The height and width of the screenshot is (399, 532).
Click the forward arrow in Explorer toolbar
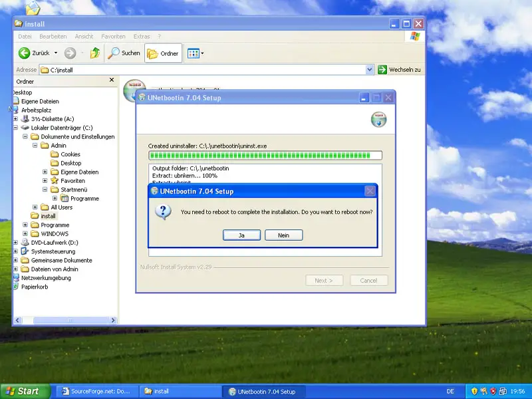coord(70,53)
